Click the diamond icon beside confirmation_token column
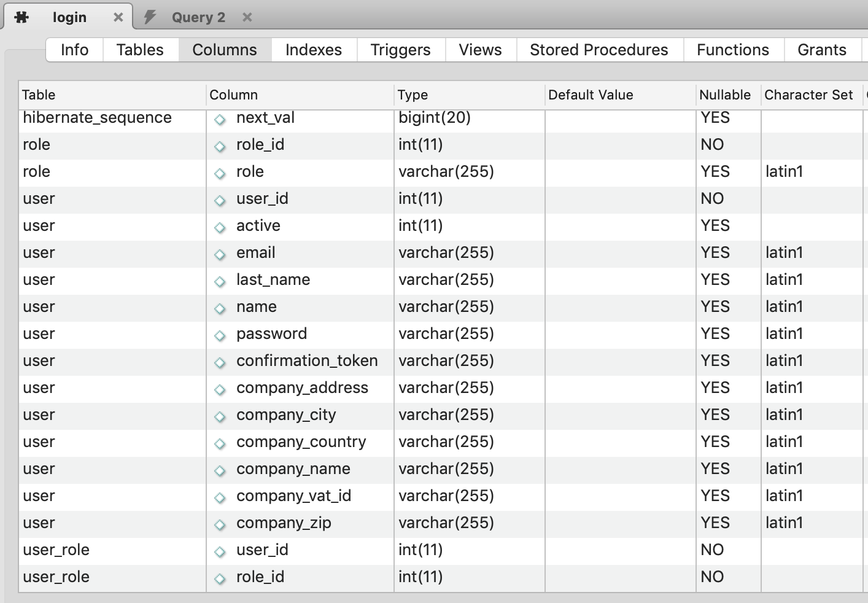The image size is (868, 603). pos(220,362)
